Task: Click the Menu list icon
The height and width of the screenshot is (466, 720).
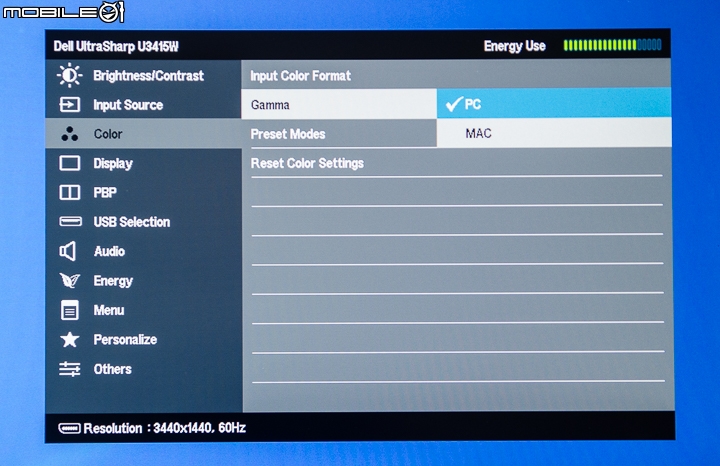Action: tap(70, 310)
